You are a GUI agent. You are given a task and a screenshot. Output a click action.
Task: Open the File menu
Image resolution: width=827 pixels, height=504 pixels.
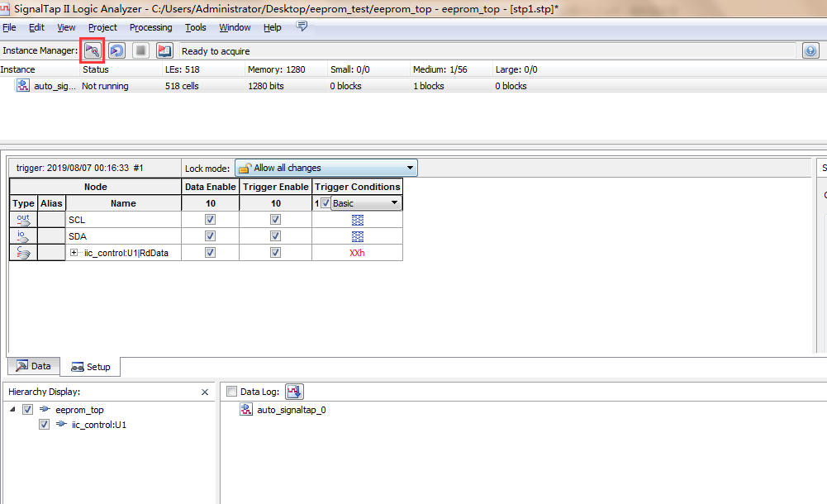9,27
